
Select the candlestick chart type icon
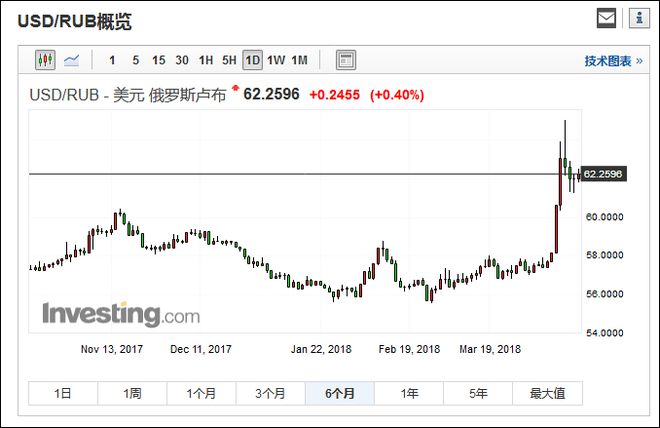coord(45,60)
